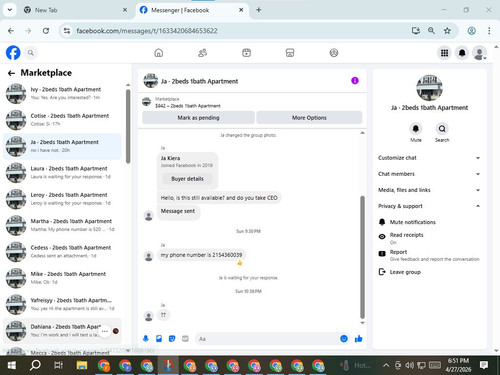Leave group conversation
500x375 pixels.
click(x=430, y=272)
